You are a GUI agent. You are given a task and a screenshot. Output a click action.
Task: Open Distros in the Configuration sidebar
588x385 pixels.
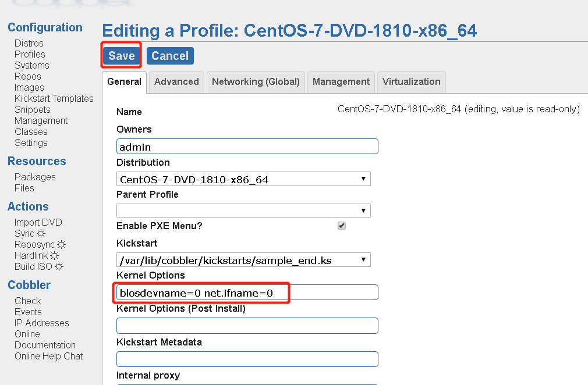29,44
